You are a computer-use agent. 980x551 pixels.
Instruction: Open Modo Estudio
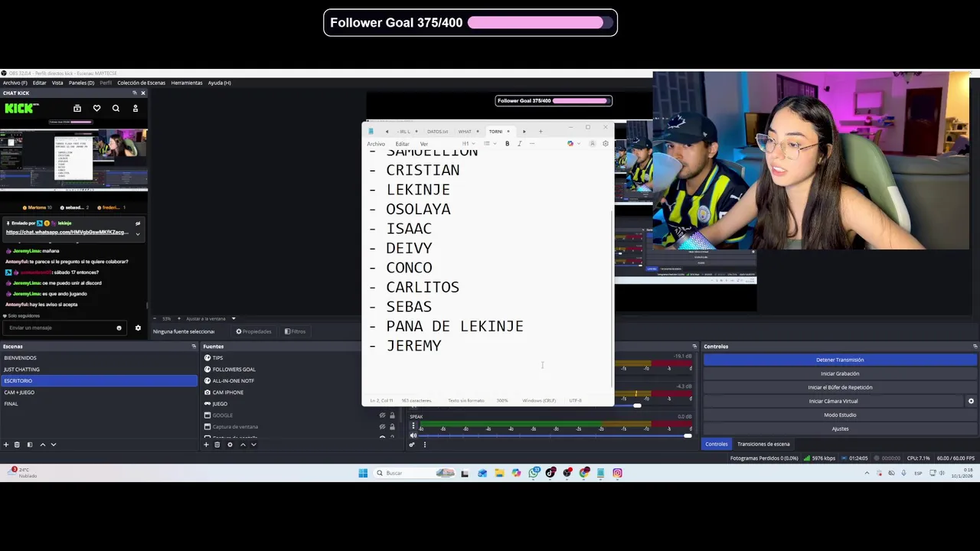tap(840, 415)
